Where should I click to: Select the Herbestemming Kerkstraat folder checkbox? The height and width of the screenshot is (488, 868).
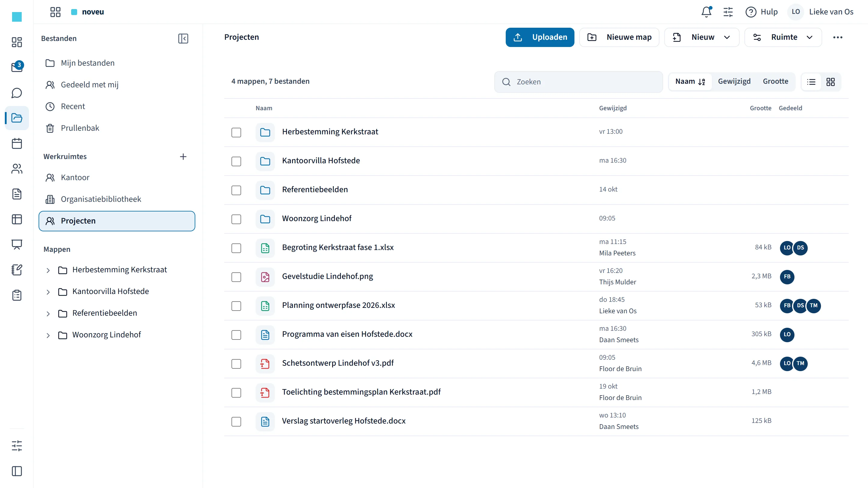click(x=236, y=132)
